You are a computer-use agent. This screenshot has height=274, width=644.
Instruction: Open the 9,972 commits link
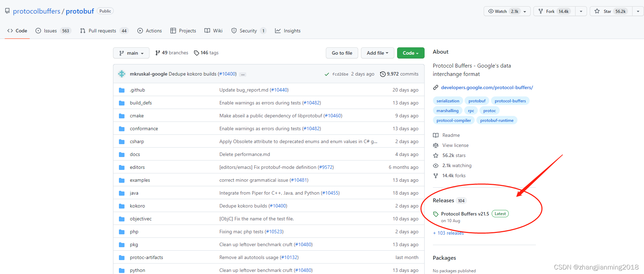(x=399, y=74)
